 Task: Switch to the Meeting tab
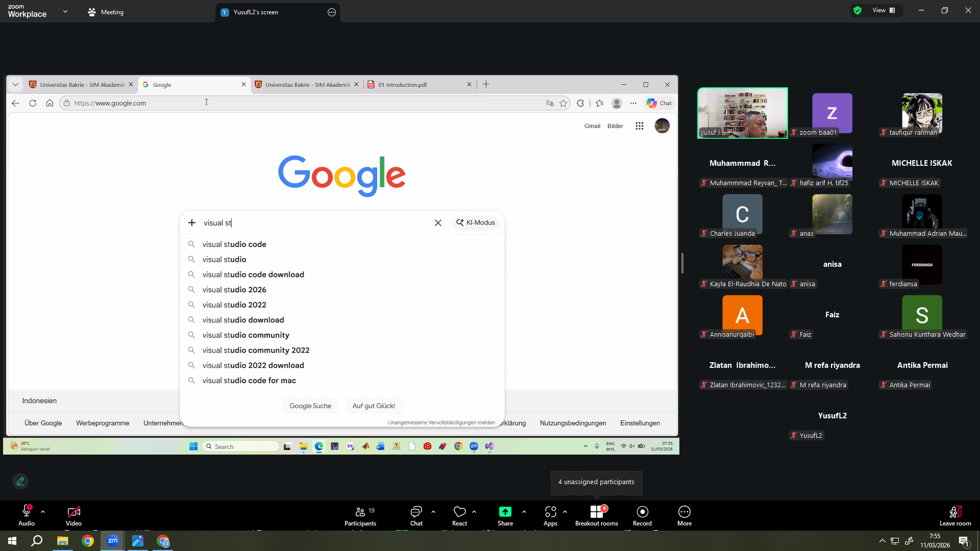pyautogui.click(x=106, y=12)
